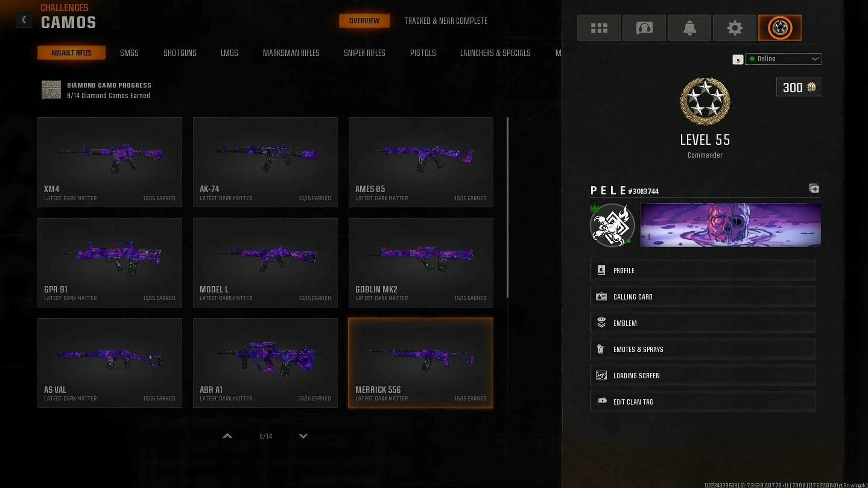Go back using the back arrow
868x488 pixels.
point(24,20)
